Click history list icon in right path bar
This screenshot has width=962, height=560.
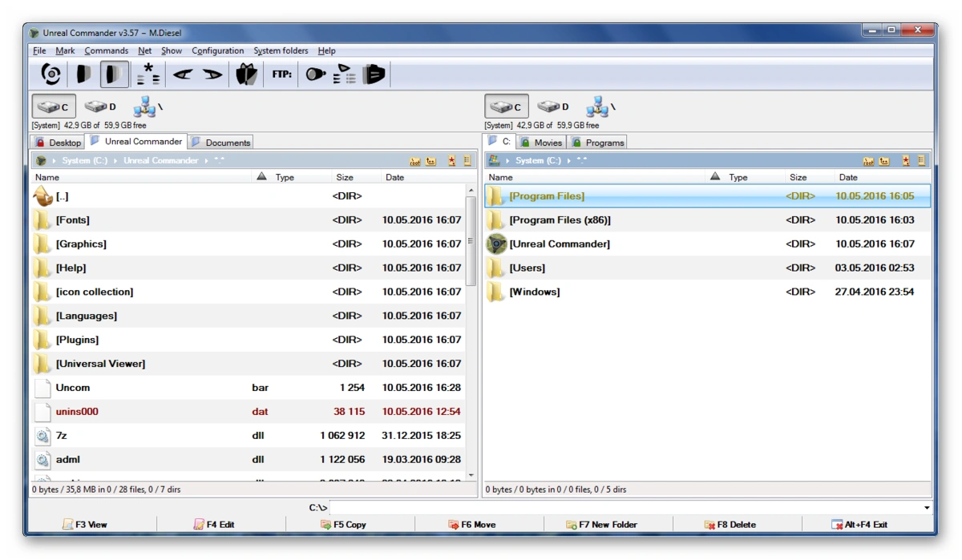pyautogui.click(x=921, y=161)
